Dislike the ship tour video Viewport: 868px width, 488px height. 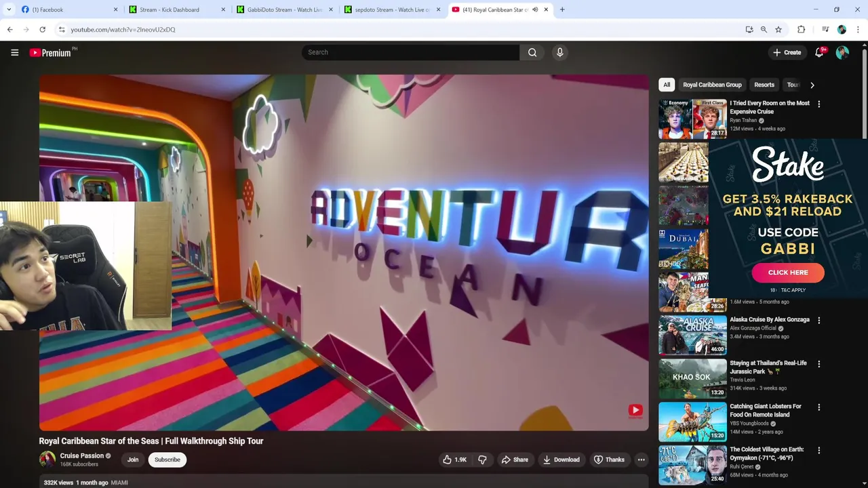482,460
